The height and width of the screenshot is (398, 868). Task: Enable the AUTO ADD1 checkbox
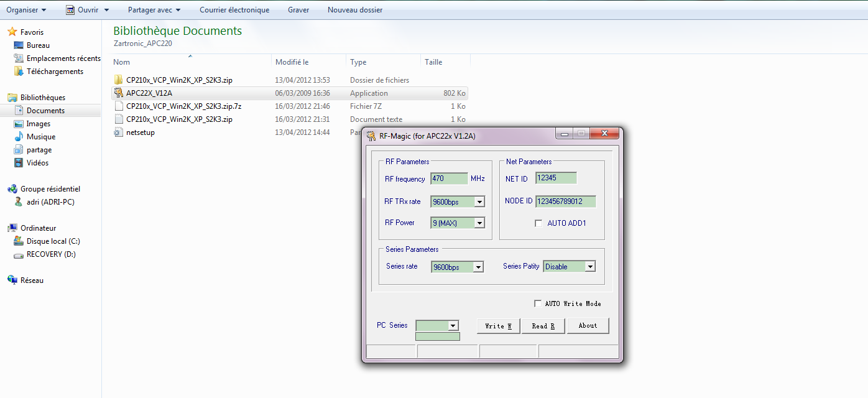pyautogui.click(x=538, y=223)
